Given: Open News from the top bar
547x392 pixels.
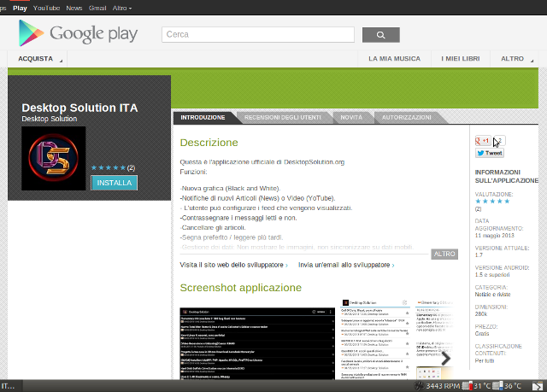Looking at the screenshot, I should (x=74, y=8).
